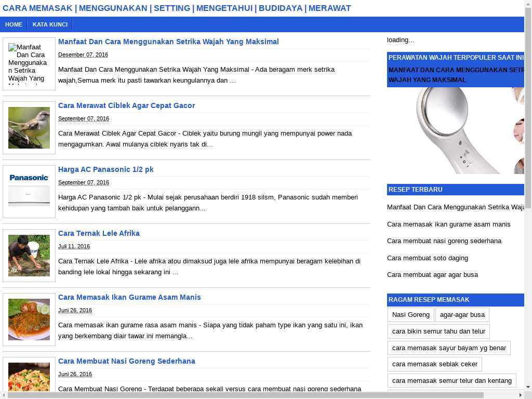Select the cara memasak sayur bayam yg benar tag
The image size is (532, 399).
[x=449, y=348]
